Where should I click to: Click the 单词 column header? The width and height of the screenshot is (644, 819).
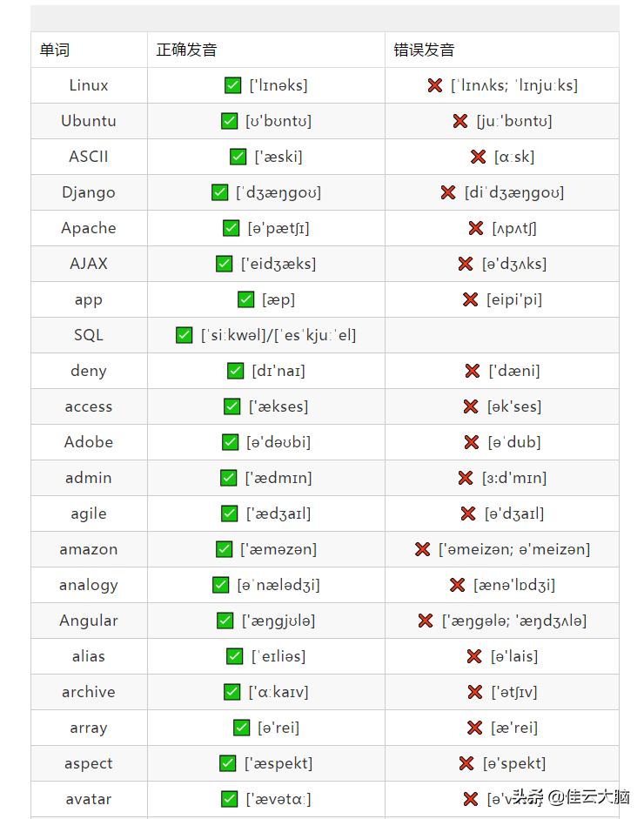click(54, 50)
